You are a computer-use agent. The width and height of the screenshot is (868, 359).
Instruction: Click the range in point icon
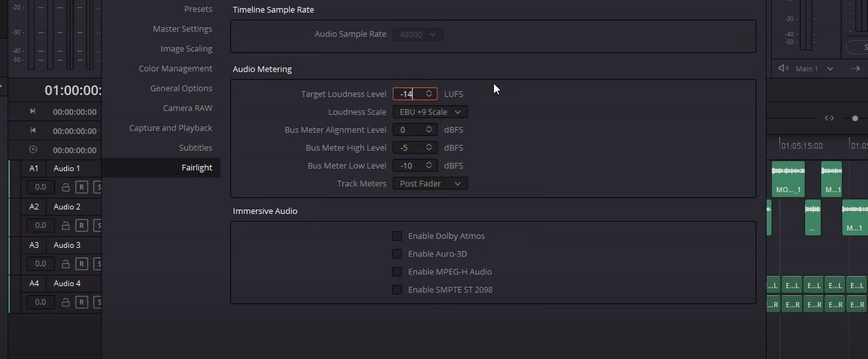33,111
